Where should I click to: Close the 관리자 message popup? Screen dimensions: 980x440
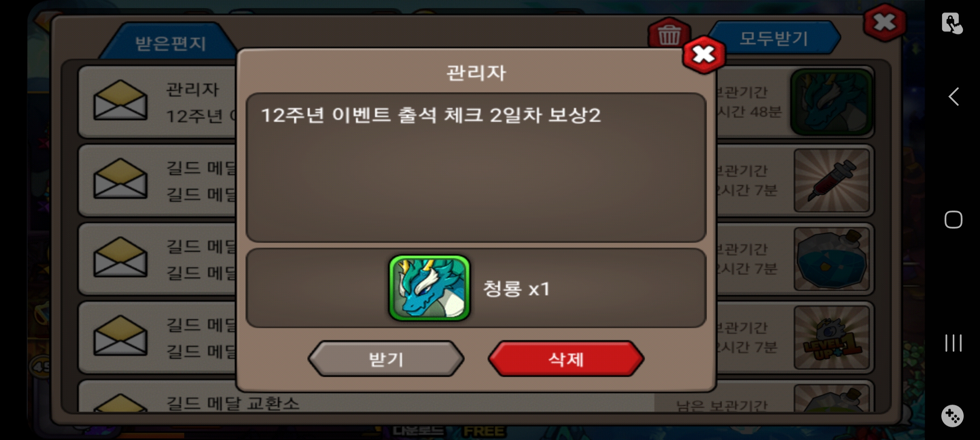click(704, 55)
